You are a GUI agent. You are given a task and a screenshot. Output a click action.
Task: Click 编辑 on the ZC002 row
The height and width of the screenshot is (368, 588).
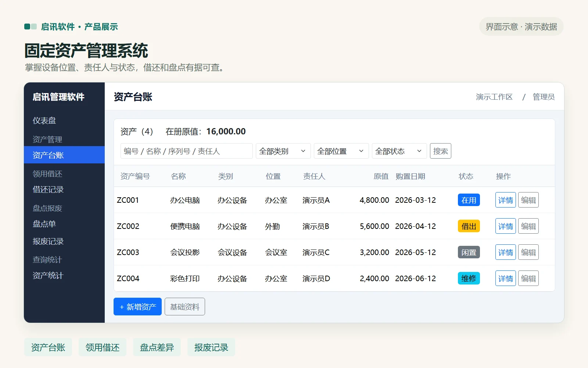[x=528, y=226]
